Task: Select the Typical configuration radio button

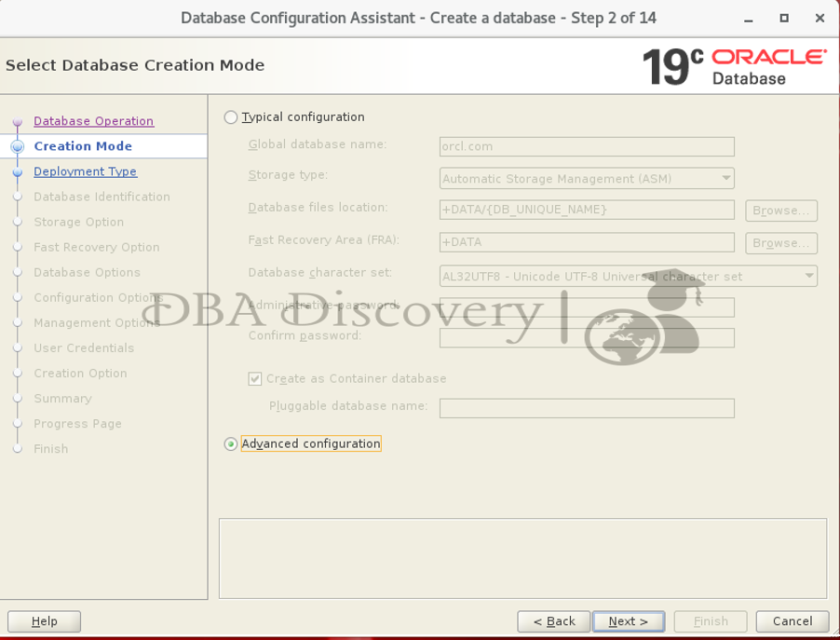Action: 231,117
